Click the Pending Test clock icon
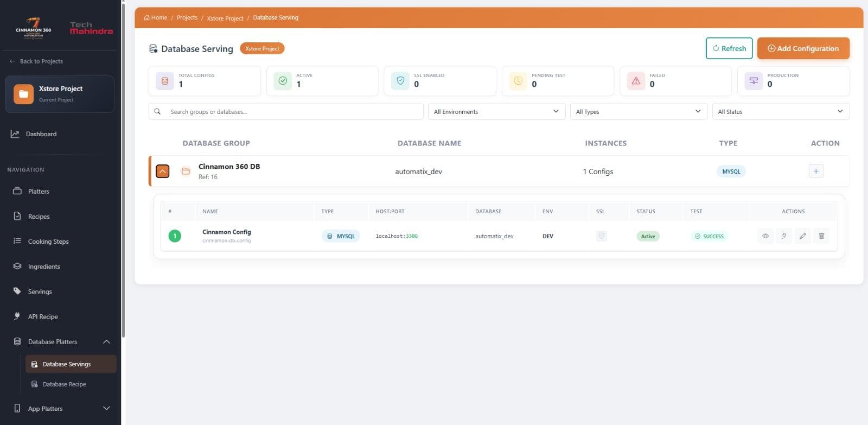 pyautogui.click(x=518, y=81)
